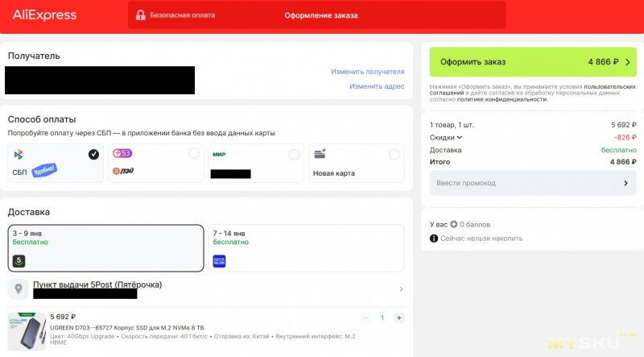Click the new card plus icon
This screenshot has height=357, width=644.
[320, 154]
